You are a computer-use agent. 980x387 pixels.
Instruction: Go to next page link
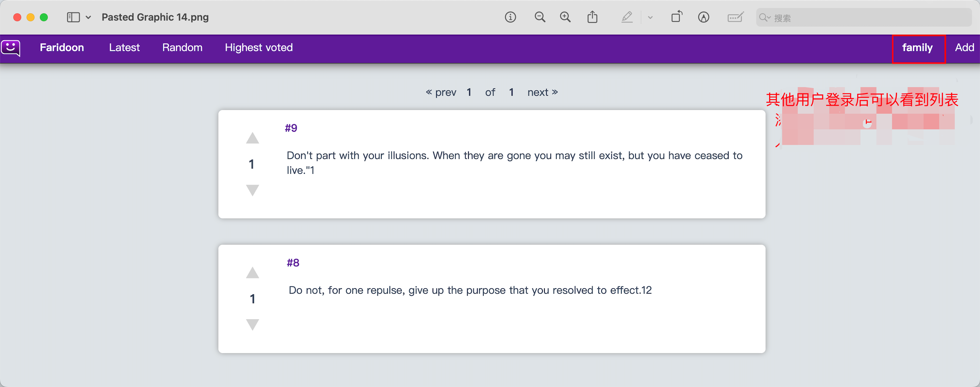pyautogui.click(x=542, y=92)
